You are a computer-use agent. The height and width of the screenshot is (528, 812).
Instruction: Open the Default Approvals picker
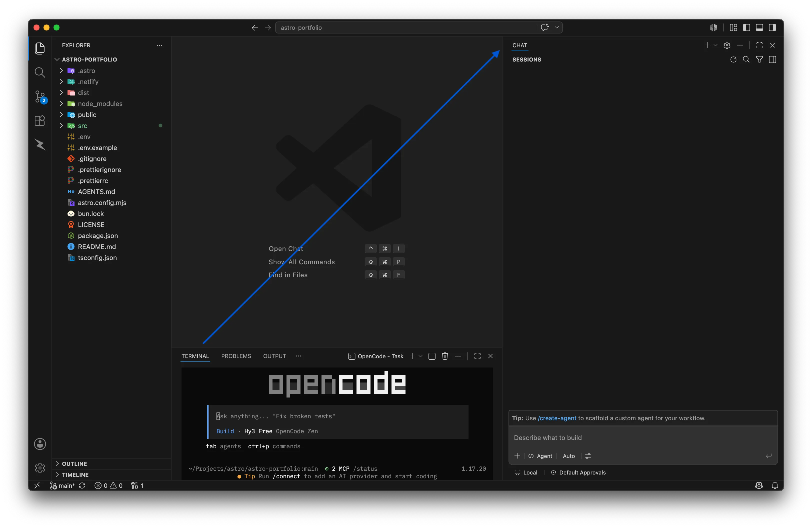click(578, 472)
